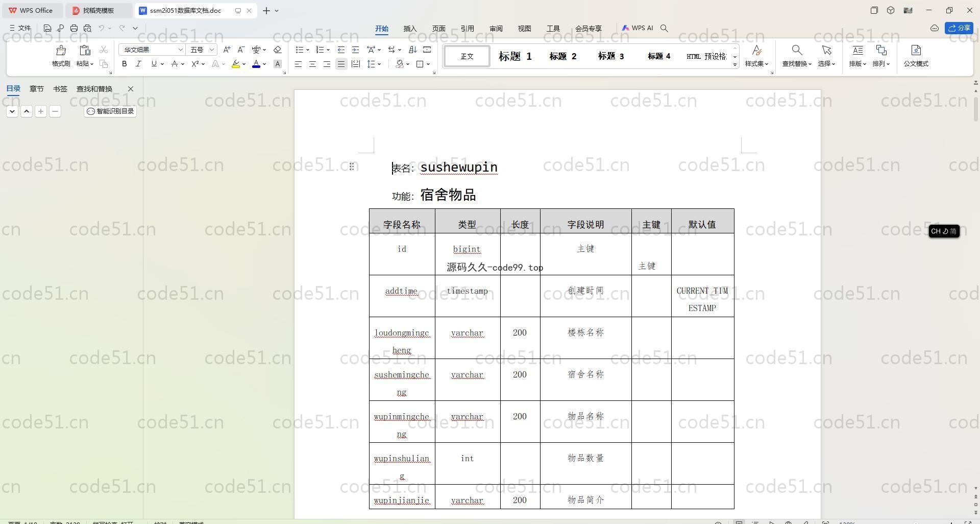Open the 样式集 style set tool
This screenshot has width=980, height=524.
[x=756, y=55]
